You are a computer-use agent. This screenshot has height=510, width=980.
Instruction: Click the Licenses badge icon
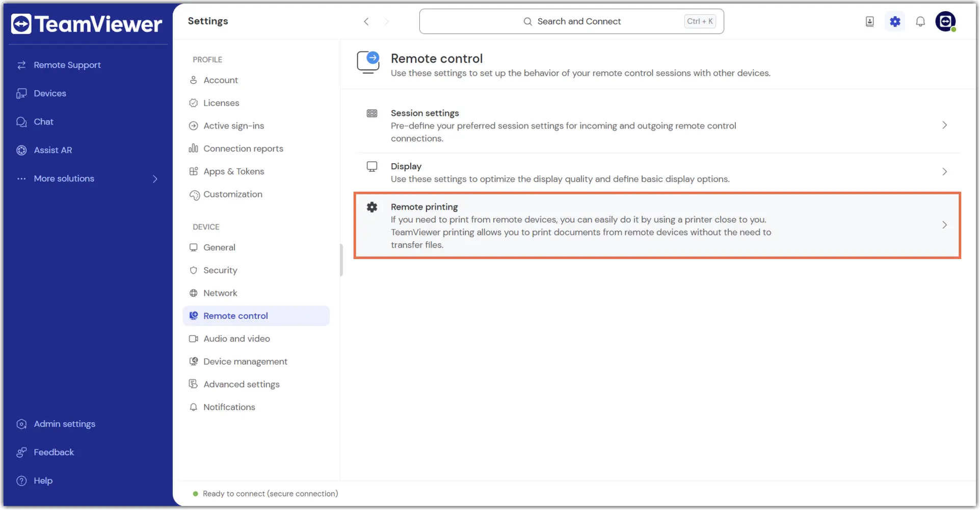pos(193,103)
